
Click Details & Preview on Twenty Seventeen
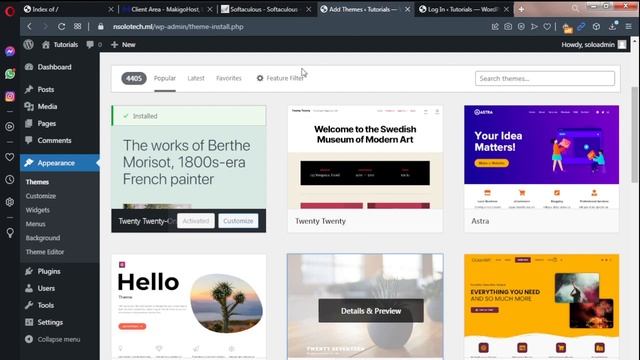(x=371, y=311)
